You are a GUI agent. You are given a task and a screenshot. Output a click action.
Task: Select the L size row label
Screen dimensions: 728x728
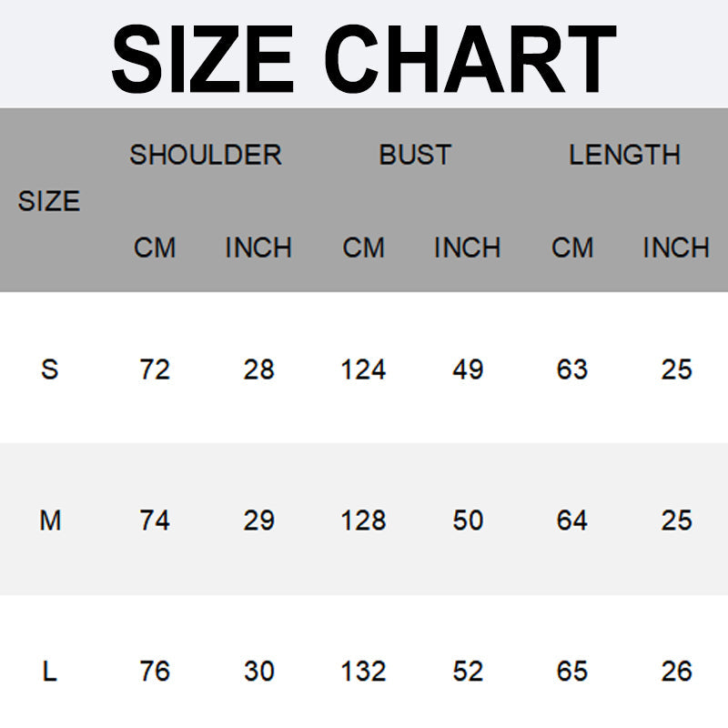tap(50, 672)
